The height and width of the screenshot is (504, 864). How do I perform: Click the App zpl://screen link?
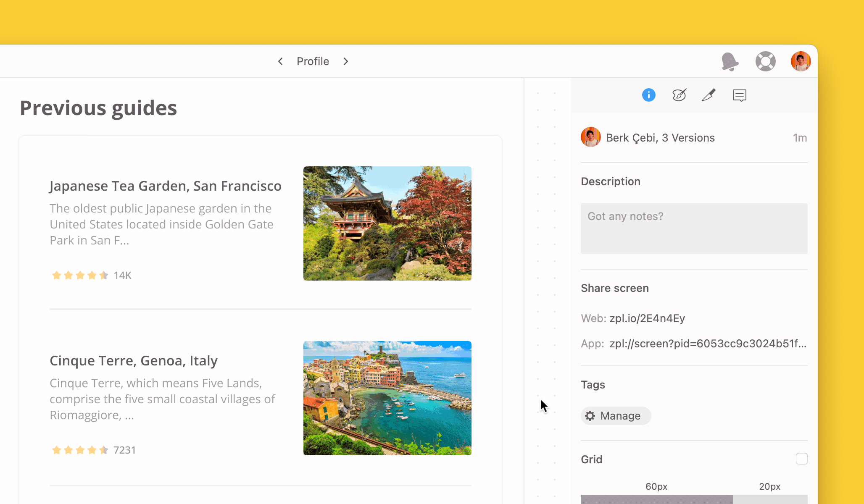click(x=708, y=344)
